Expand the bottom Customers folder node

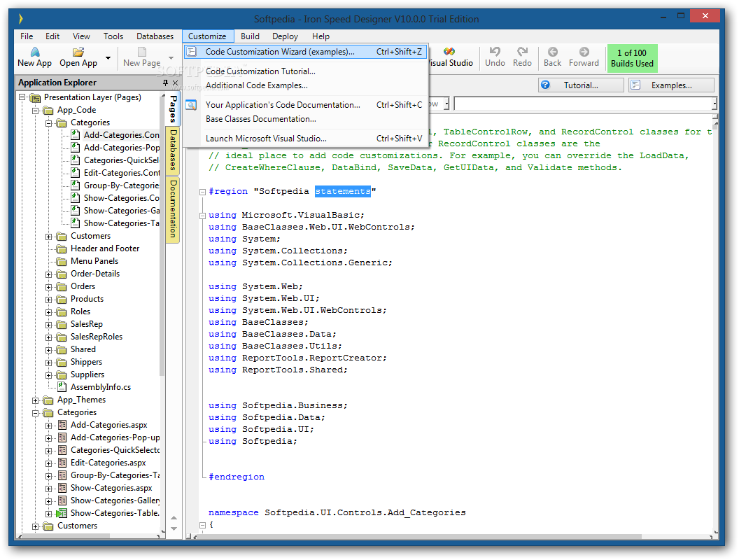(36, 526)
